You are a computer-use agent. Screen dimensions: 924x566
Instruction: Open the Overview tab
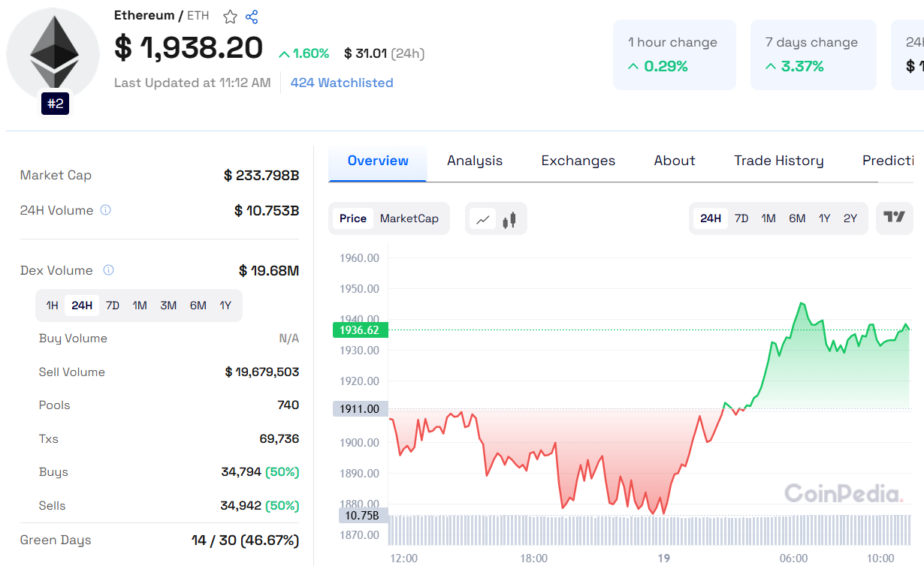click(x=378, y=161)
